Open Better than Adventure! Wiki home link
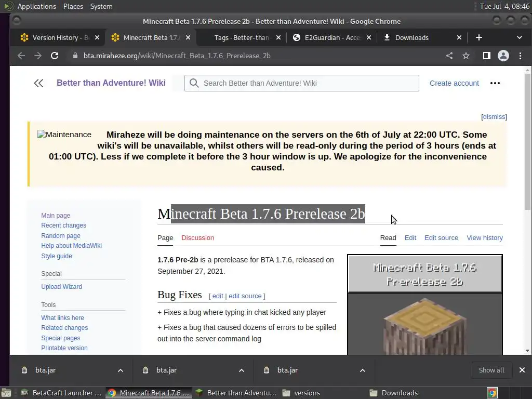 pyautogui.click(x=111, y=83)
